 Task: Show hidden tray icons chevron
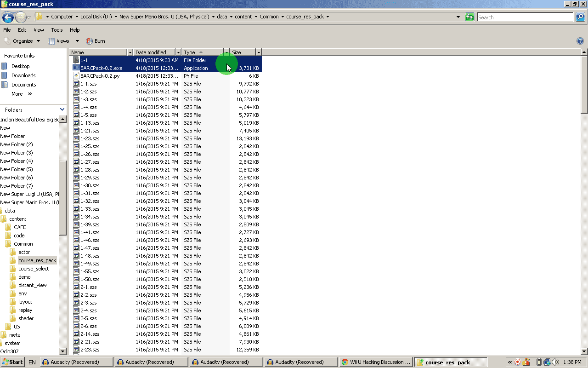click(509, 362)
